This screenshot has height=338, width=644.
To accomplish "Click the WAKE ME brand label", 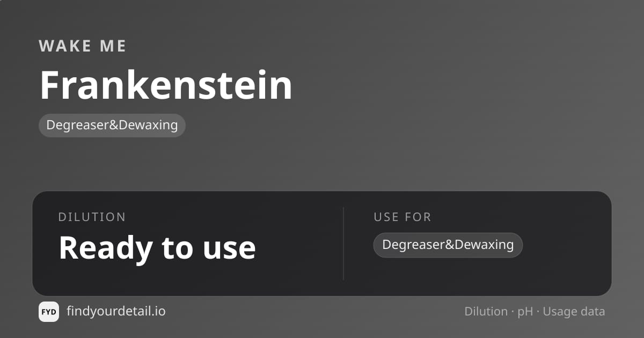I will [83, 46].
